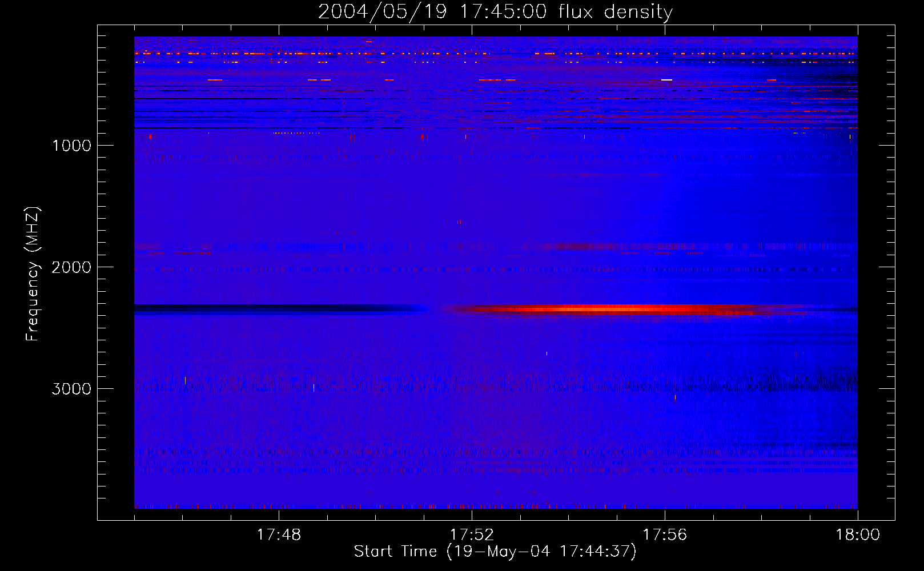Click the 1000 frequency tick label
The image size is (924, 571).
click(71, 146)
